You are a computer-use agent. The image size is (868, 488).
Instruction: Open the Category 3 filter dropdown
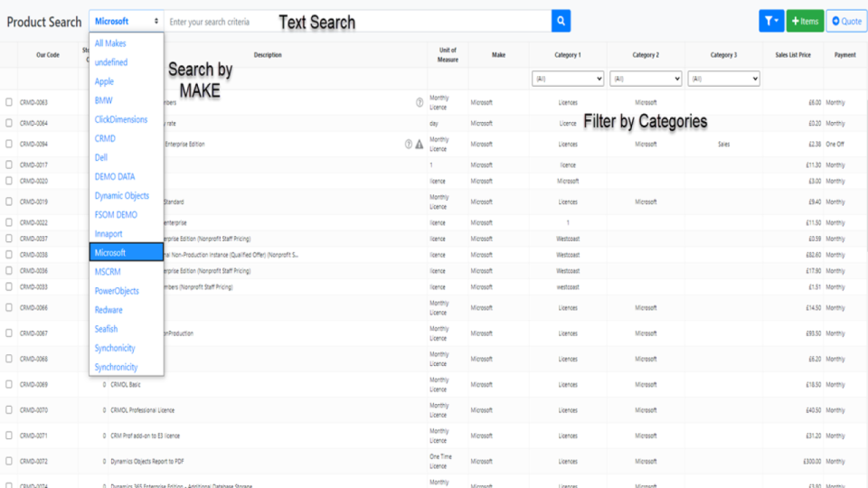click(x=723, y=79)
